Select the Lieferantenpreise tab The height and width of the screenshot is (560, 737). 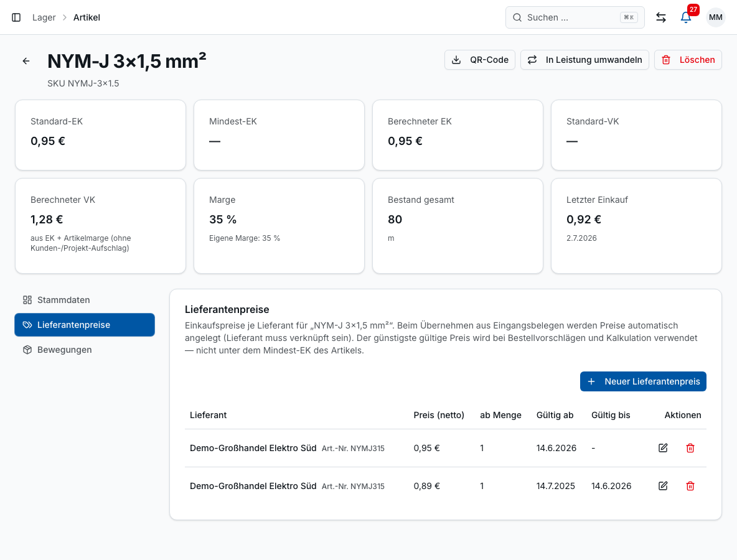85,325
